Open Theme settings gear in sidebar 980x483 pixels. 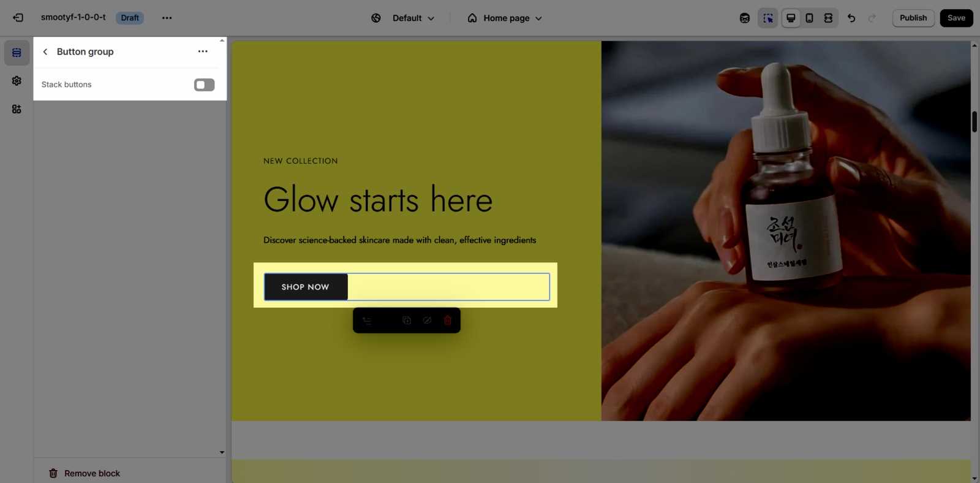(x=17, y=81)
